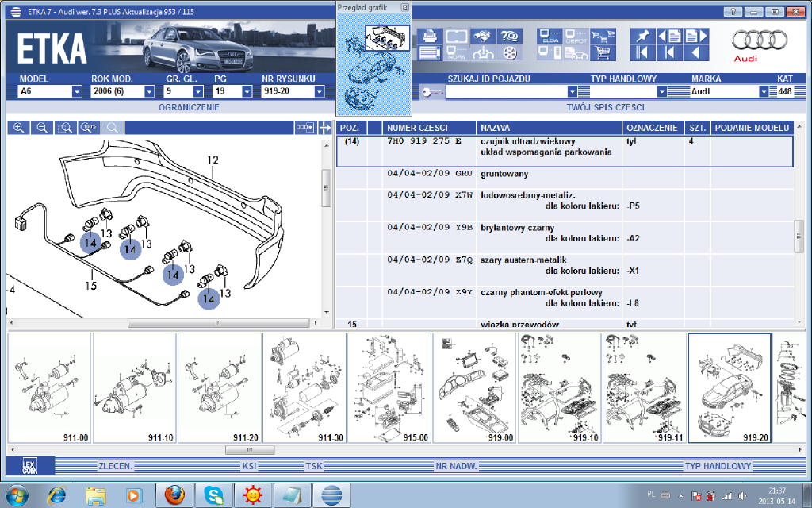Viewport: 812px width, 508px height.
Task: Click the TSK bottom bar item
Action: pyautogui.click(x=314, y=466)
